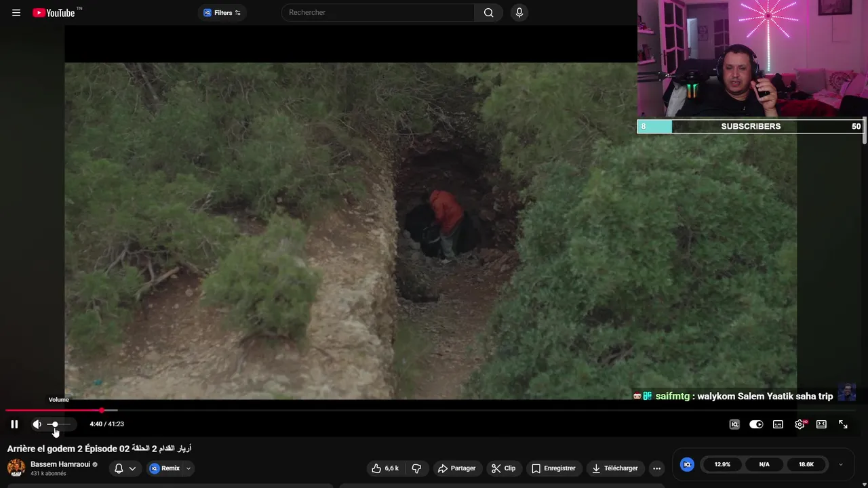This screenshot has width=868, height=488.
Task: Open the notification bell dropdown
Action: point(125,468)
